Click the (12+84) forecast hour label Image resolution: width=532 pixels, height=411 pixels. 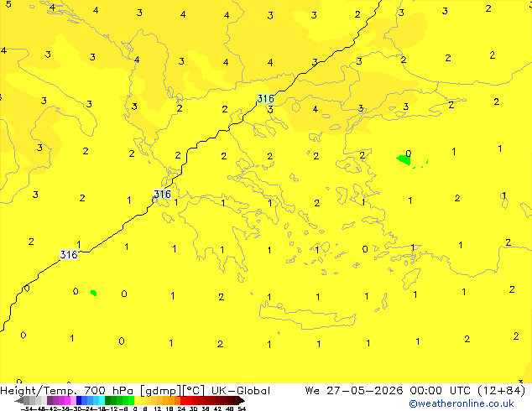(502, 391)
